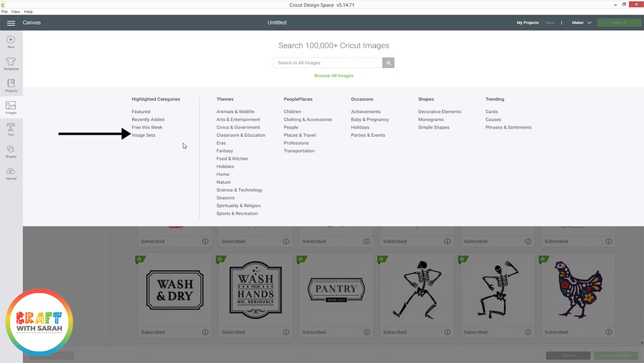Open the Holidays category under Occasions
Image resolution: width=644 pixels, height=363 pixels.
tap(360, 127)
